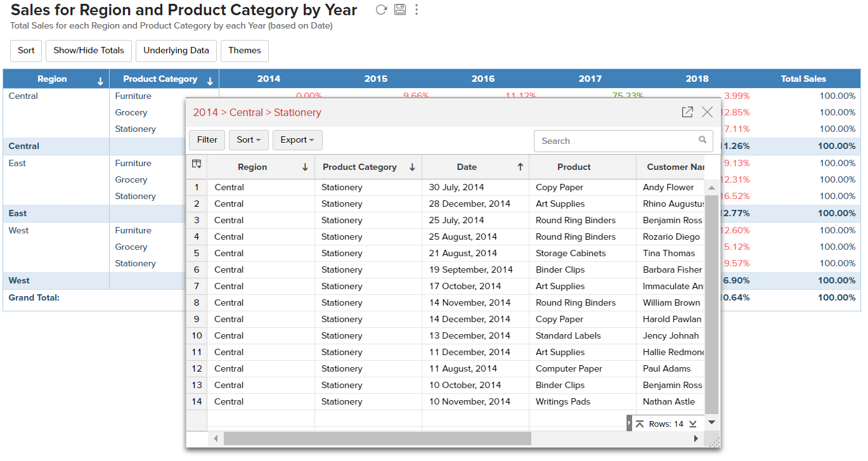Toggle sort direction on the Region column
This screenshot has height=461, width=868.
click(x=306, y=167)
